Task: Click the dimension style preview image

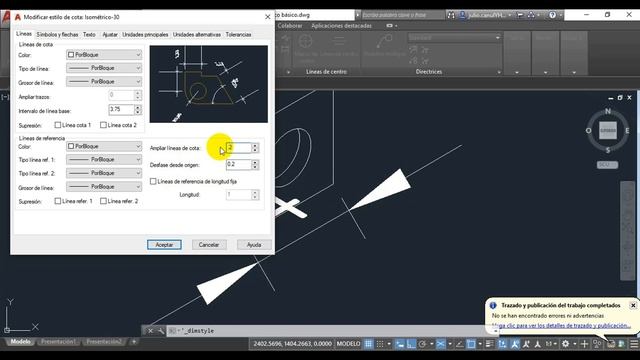Action: click(x=209, y=84)
